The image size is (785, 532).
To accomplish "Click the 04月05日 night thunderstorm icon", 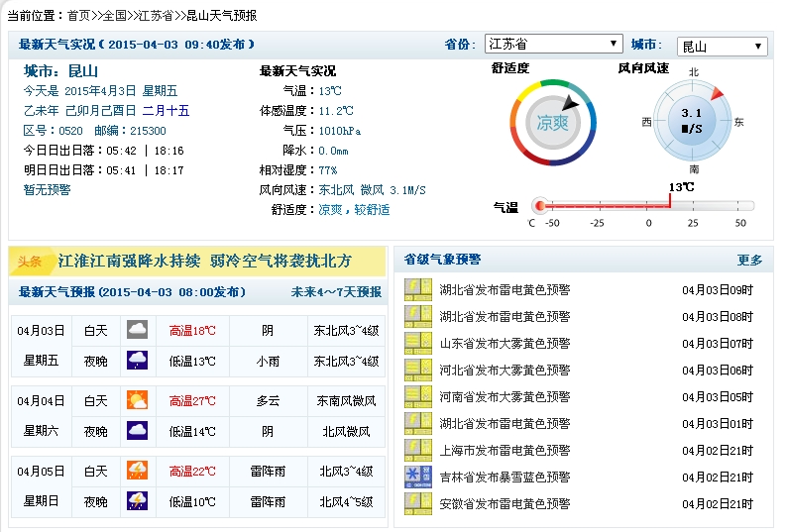I will (x=137, y=501).
